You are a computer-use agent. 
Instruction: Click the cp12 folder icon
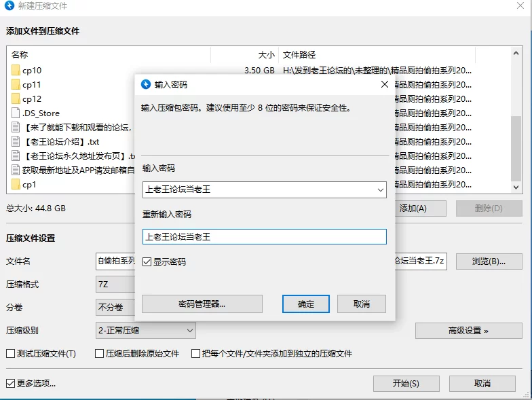click(16, 99)
